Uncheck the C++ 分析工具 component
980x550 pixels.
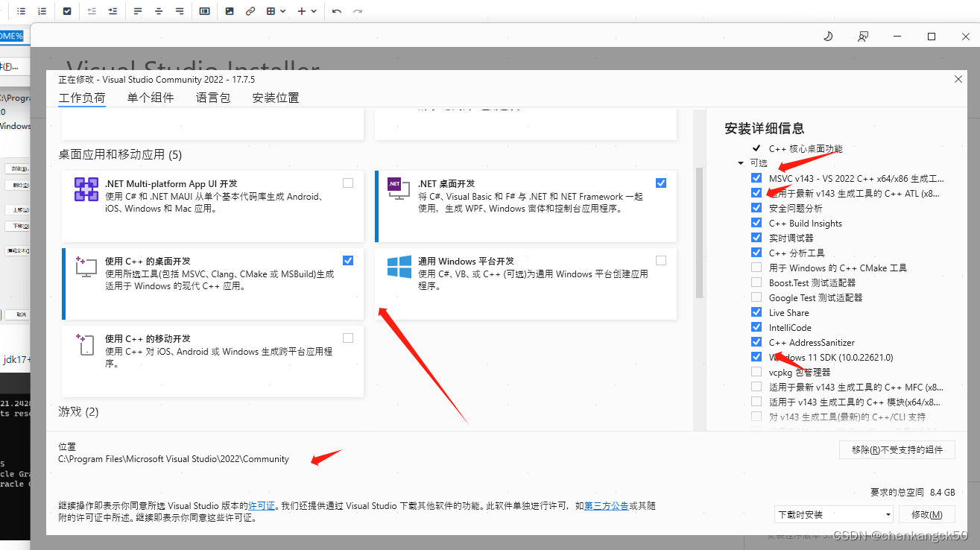756,253
